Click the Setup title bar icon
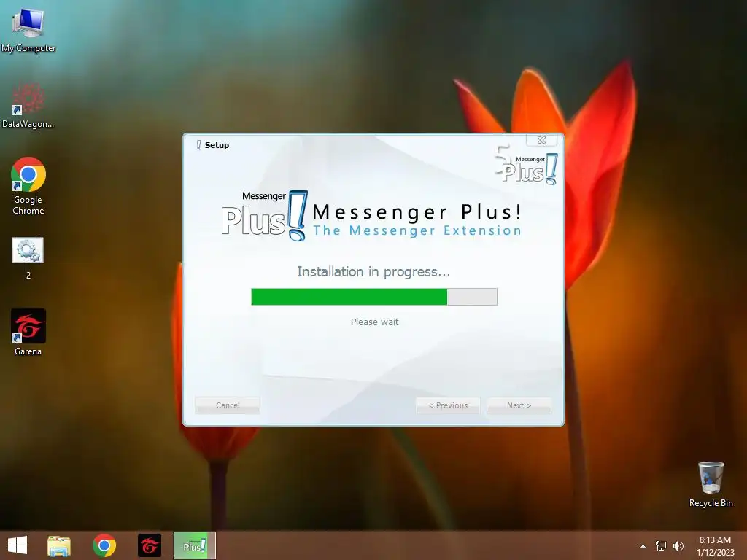Image resolution: width=747 pixels, height=560 pixels. point(198,145)
